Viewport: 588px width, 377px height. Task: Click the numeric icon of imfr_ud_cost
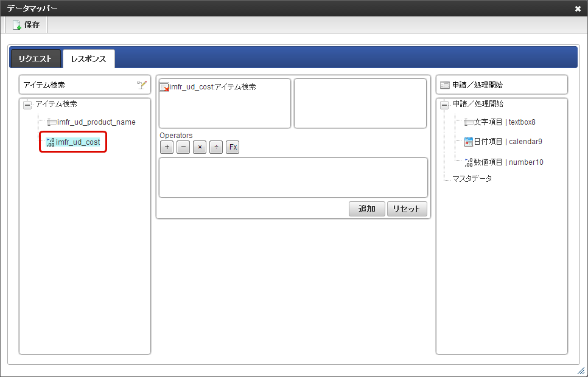(51, 142)
